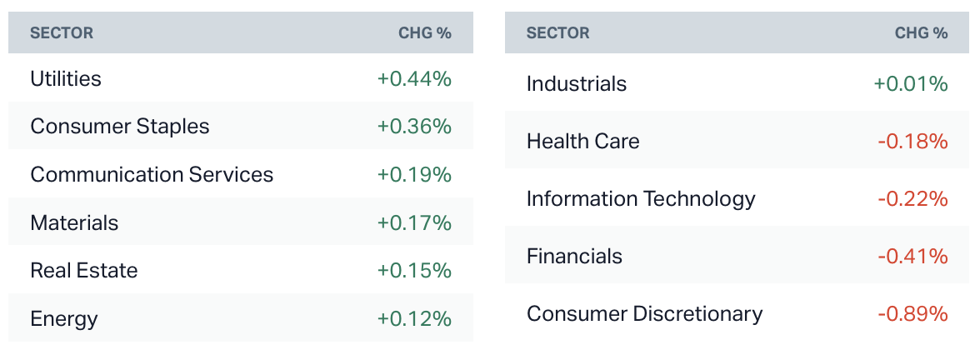980x350 pixels.
Task: Sort by SECTOR header above Utilities
Action: click(x=62, y=33)
